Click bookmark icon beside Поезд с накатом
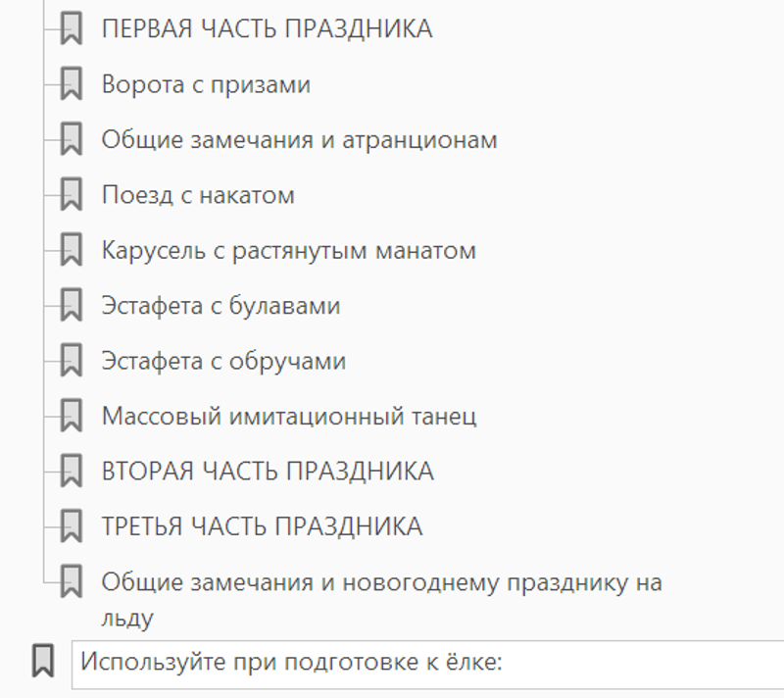The height and width of the screenshot is (698, 784). click(71, 195)
